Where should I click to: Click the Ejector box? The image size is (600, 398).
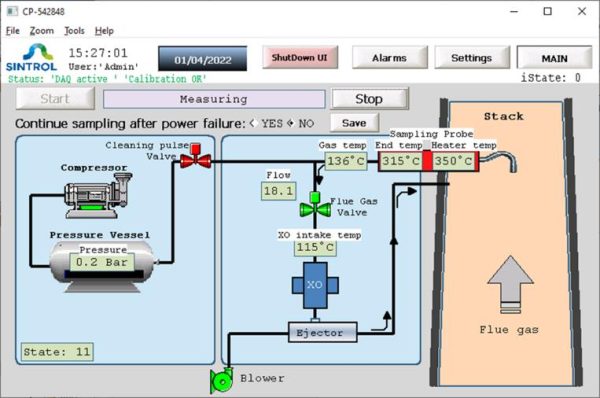click(x=323, y=332)
